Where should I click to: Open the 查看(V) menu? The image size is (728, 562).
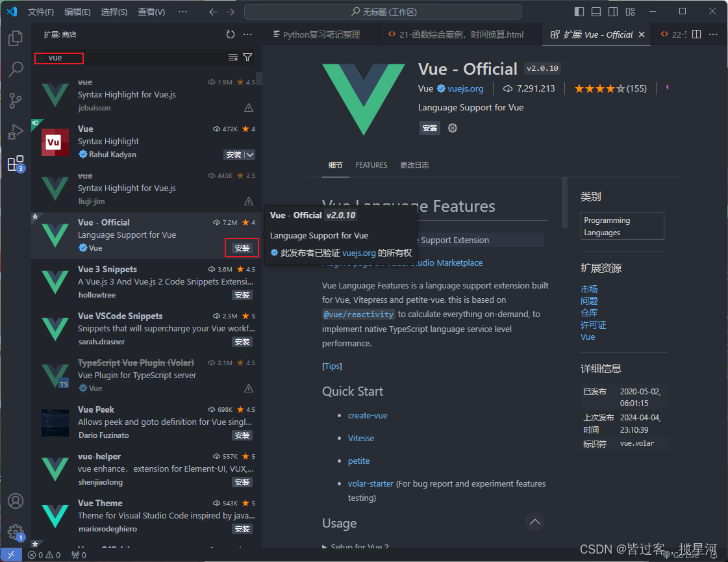pos(151,12)
